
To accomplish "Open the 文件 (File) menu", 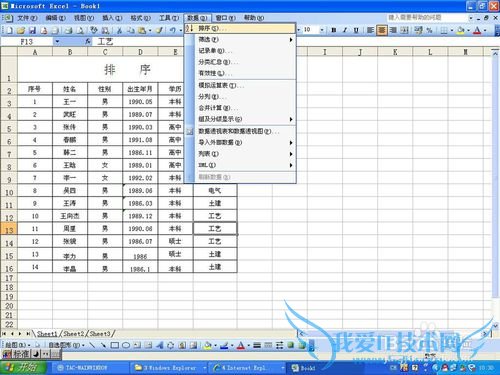I will tap(27, 18).
